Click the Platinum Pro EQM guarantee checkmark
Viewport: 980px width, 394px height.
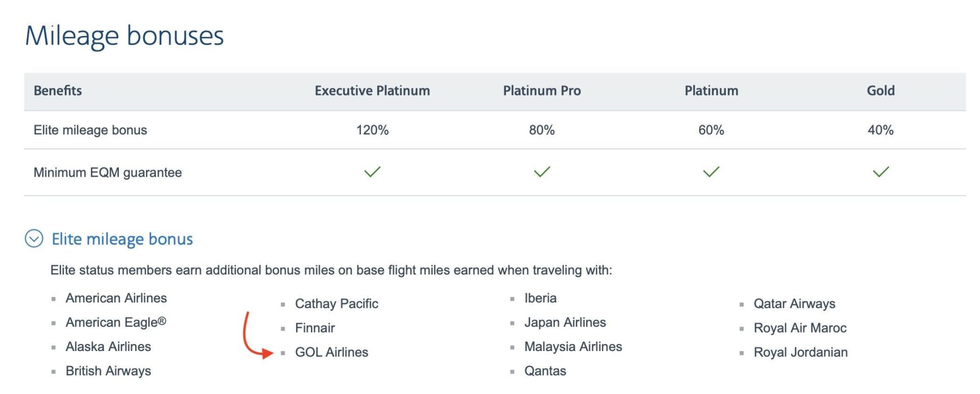(x=542, y=172)
